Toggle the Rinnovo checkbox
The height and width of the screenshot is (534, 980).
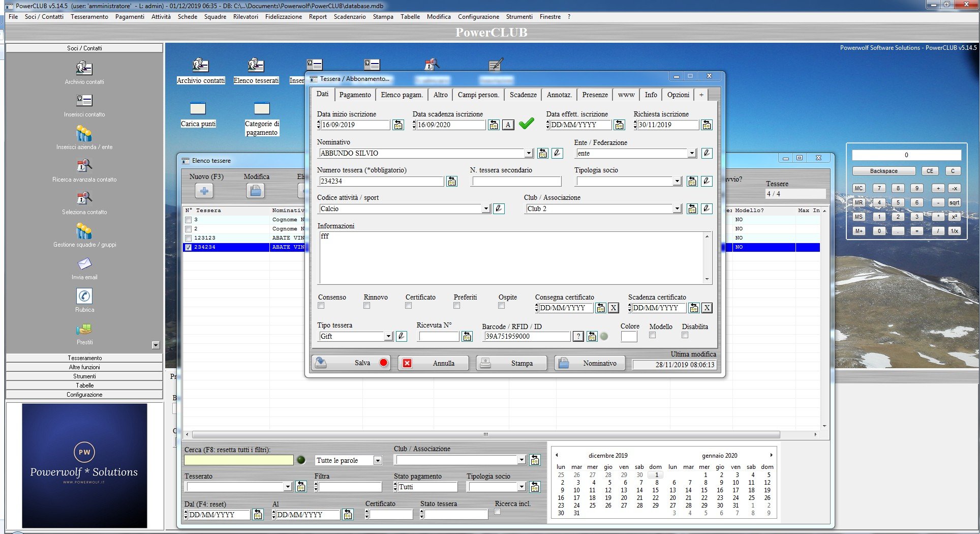(x=366, y=306)
